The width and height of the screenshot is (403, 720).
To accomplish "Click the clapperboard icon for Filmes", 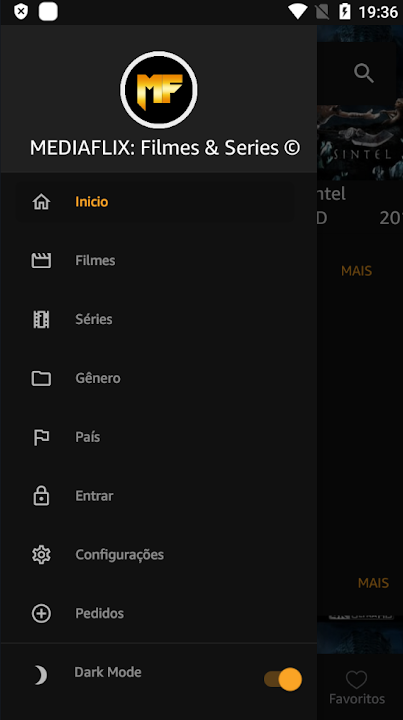I will (x=41, y=260).
